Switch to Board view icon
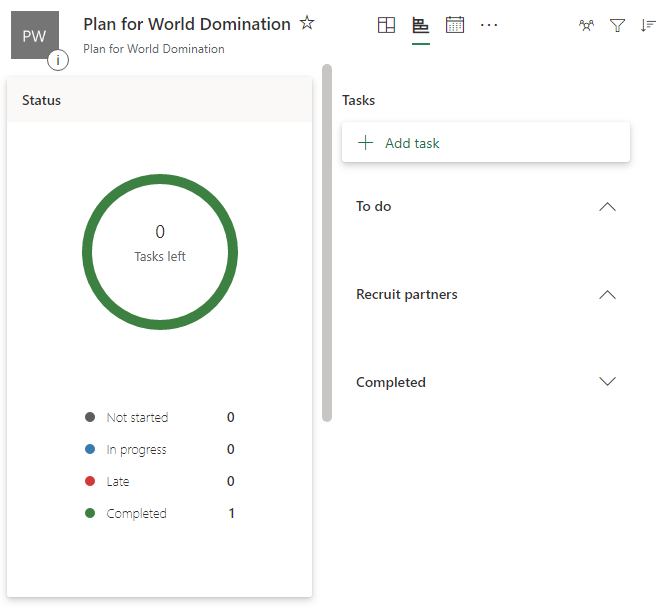 [386, 25]
